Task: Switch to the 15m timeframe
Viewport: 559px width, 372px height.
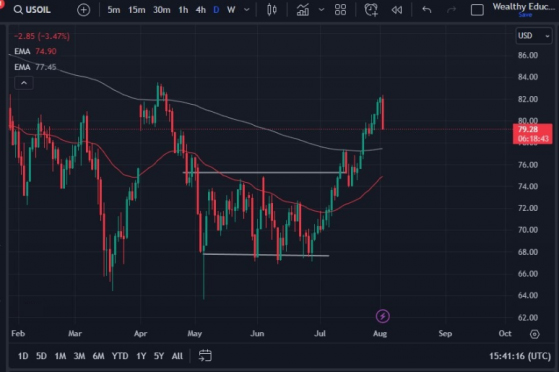Action: tap(137, 10)
